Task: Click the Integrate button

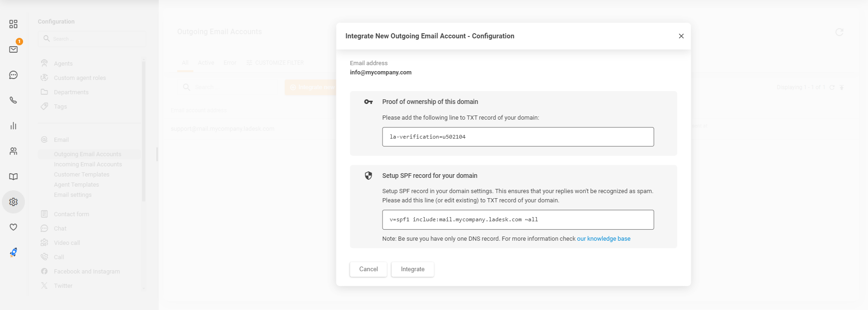Action: (413, 269)
